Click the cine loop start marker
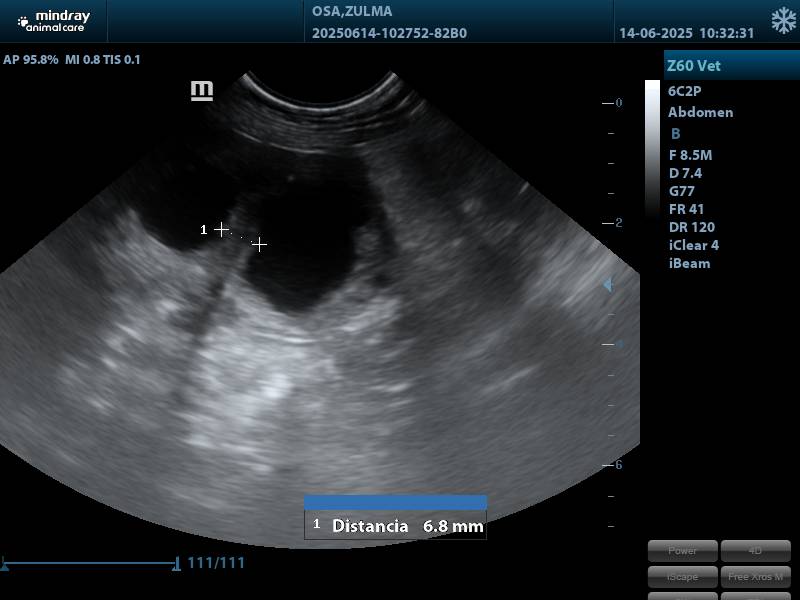Viewport: 800px width, 600px height. point(4,565)
